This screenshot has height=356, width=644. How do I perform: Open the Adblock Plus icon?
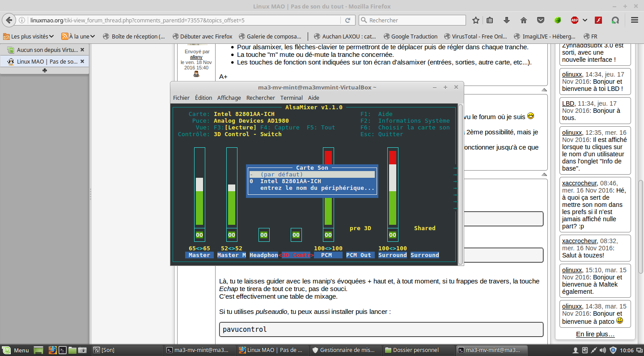[x=574, y=20]
